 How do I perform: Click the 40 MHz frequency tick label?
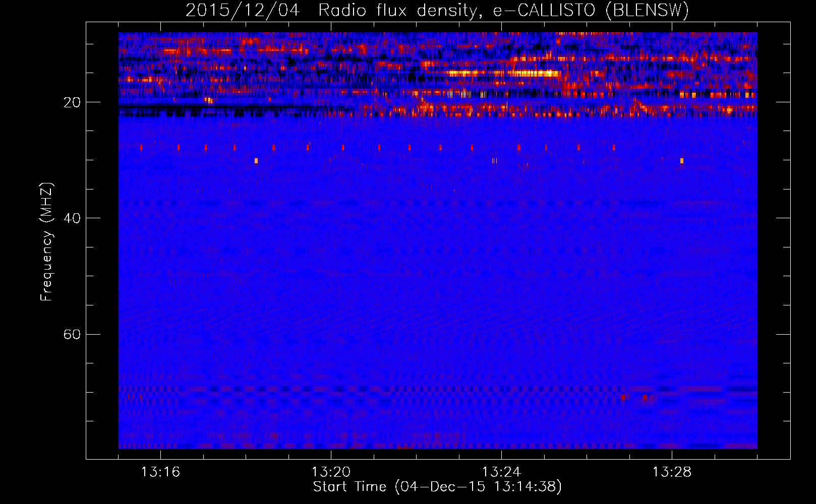click(72, 218)
